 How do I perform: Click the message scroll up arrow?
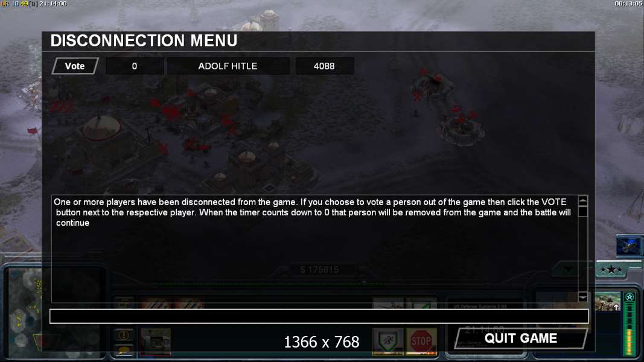(582, 201)
